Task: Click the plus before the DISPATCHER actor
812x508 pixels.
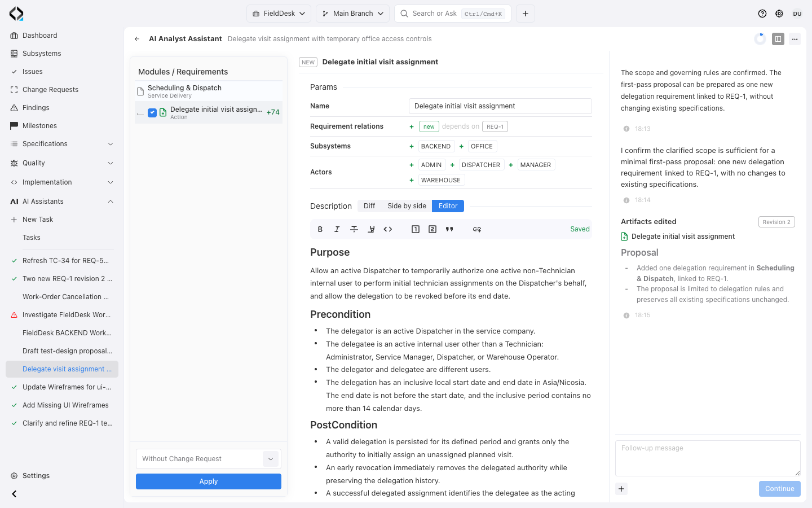Action: (452, 165)
